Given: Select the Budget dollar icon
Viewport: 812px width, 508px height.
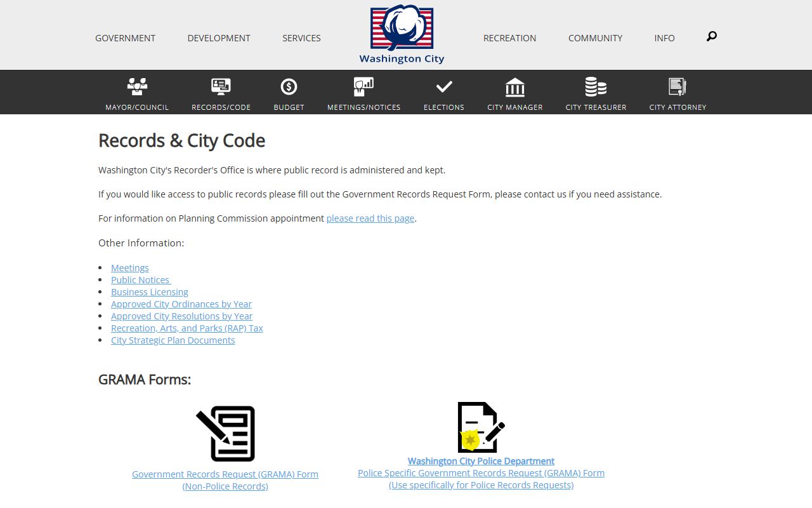Looking at the screenshot, I should coord(289,87).
